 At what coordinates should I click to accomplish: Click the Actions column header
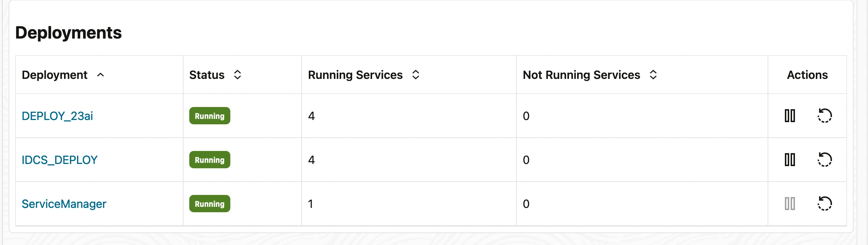pyautogui.click(x=807, y=75)
